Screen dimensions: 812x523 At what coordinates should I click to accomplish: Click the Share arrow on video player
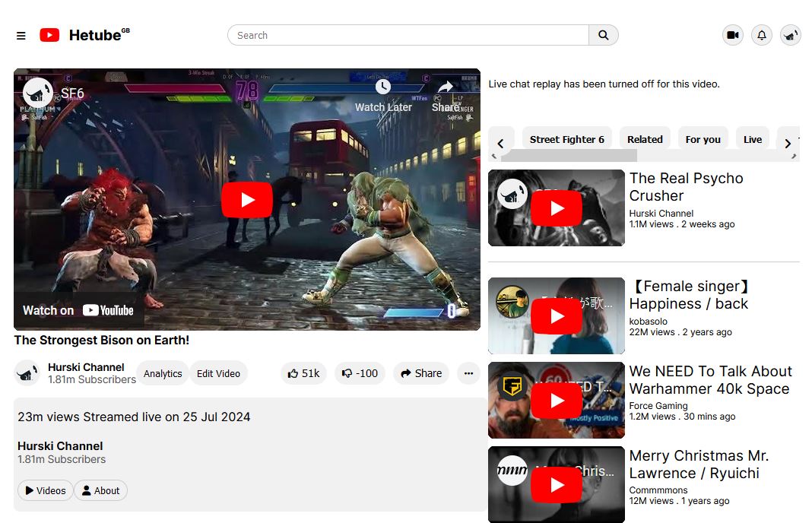(446, 87)
